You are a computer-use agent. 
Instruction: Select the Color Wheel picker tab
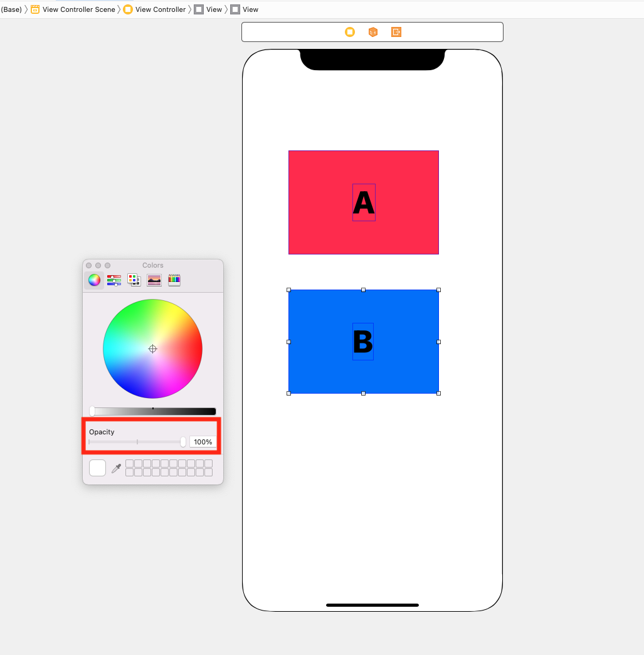pos(94,280)
